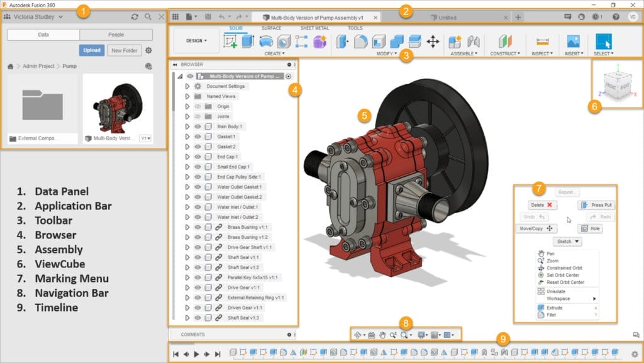Click the Upload button
Screen dimensions: 644x363
tap(92, 50)
